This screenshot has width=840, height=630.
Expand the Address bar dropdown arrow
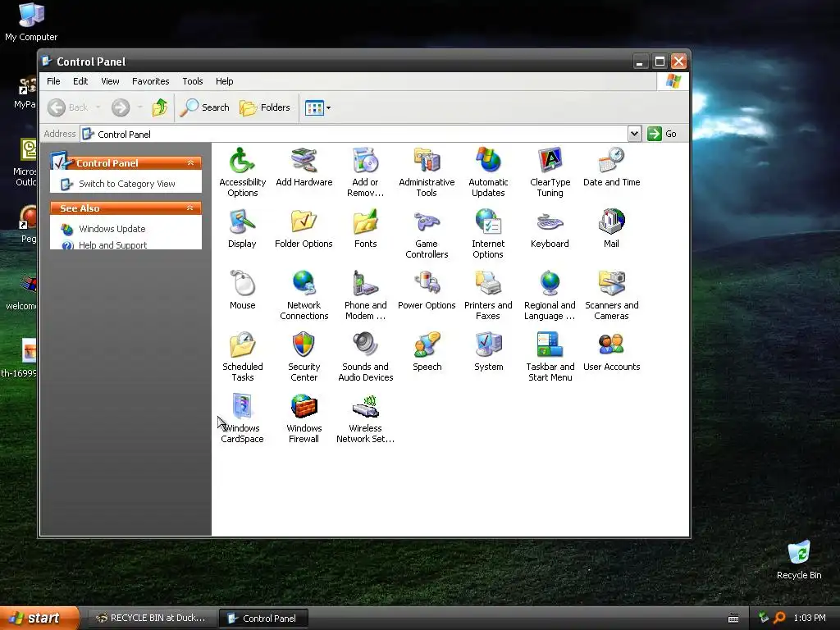[634, 134]
